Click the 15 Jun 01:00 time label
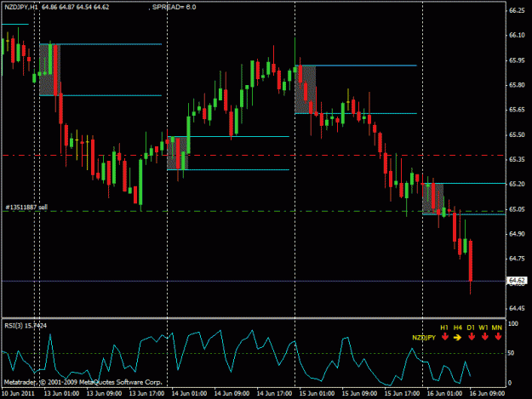Image resolution: width=532 pixels, height=399 pixels. 317,393
